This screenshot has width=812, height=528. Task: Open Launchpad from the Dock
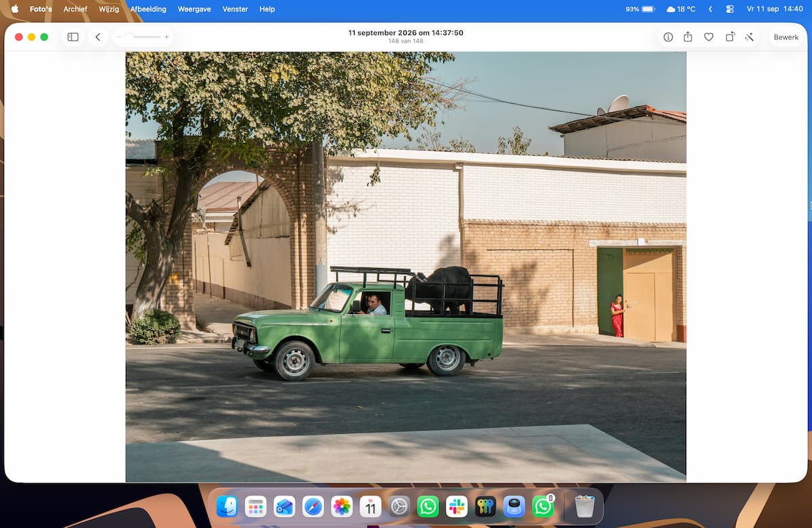click(x=255, y=506)
